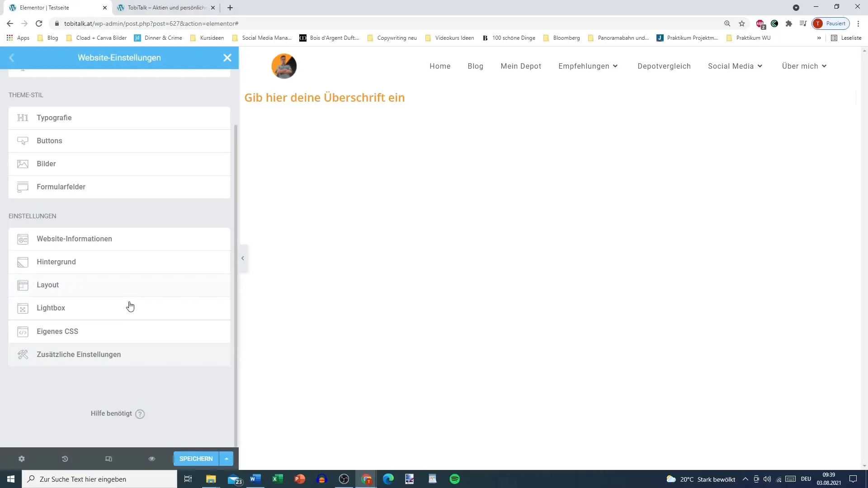The image size is (868, 488).
Task: Click the browser address bar
Action: click(x=389, y=23)
